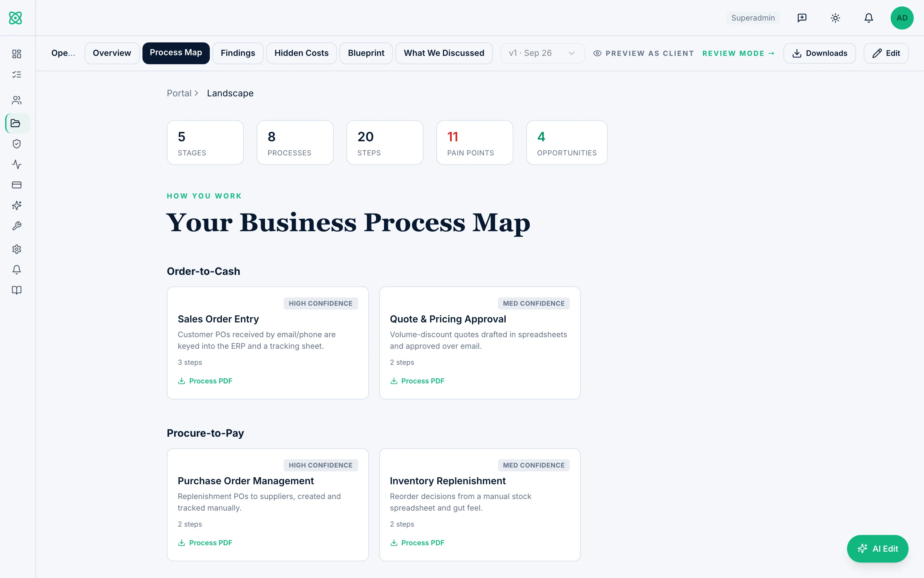Click the feedback message icon in header
Viewport: 924px width, 578px height.
pos(802,18)
